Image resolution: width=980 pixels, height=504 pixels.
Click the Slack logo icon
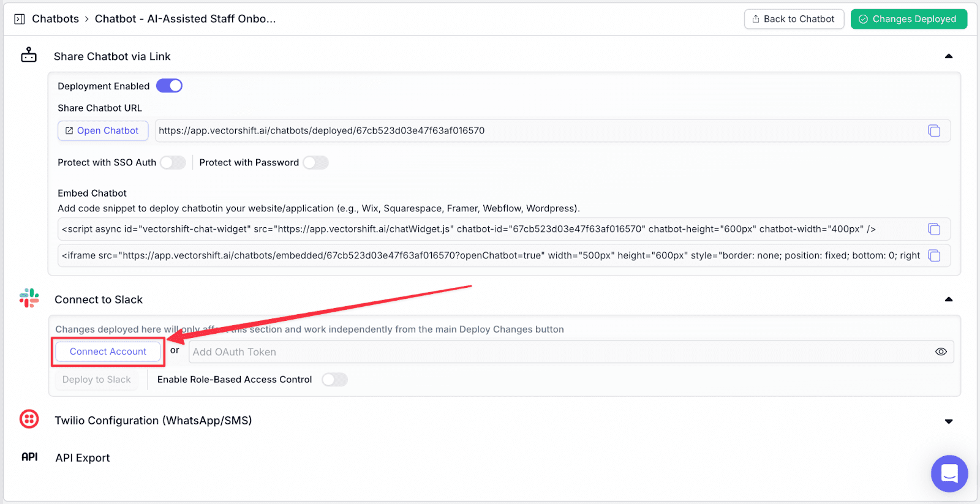29,298
